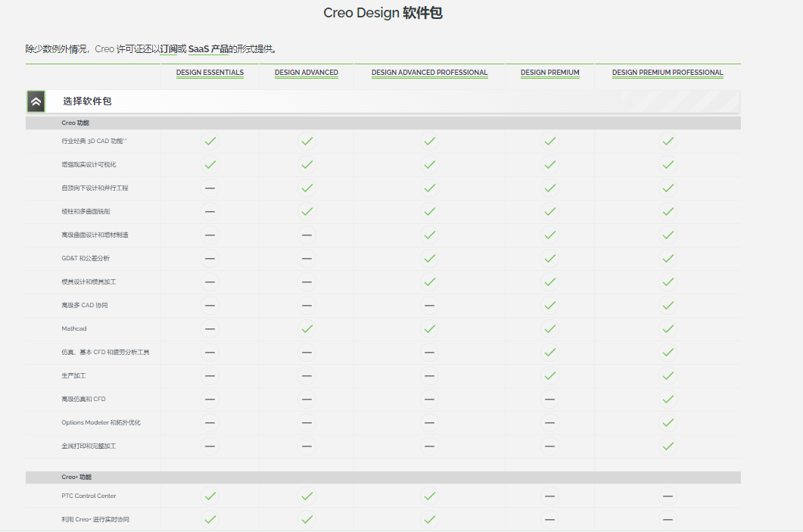Click the Creo+ 功能 section header row
This screenshot has height=532, width=803.
coord(383,478)
